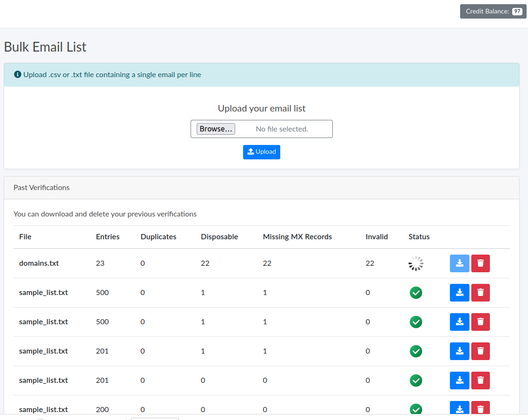Screen dimensions: 528x420
Task: Click the '23' entries value for domains.txt
Action: 100,263
